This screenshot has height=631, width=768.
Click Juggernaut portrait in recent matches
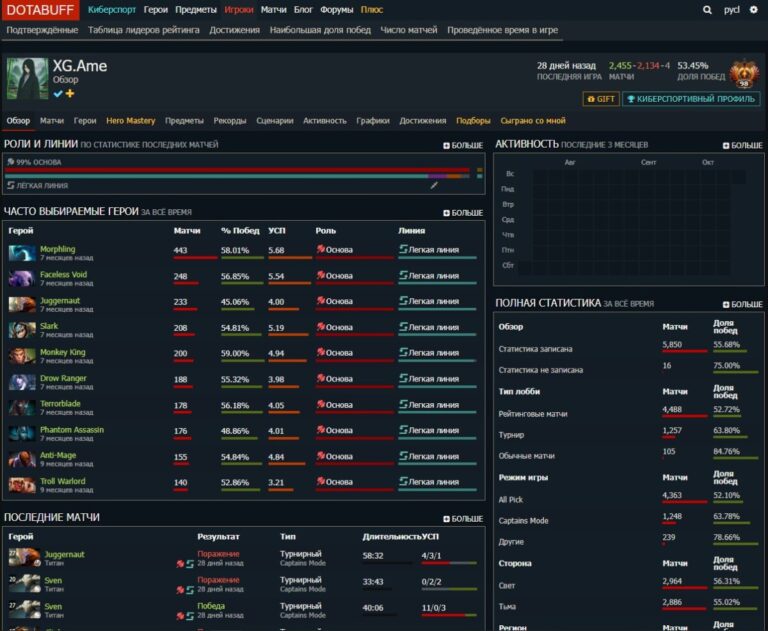24,558
